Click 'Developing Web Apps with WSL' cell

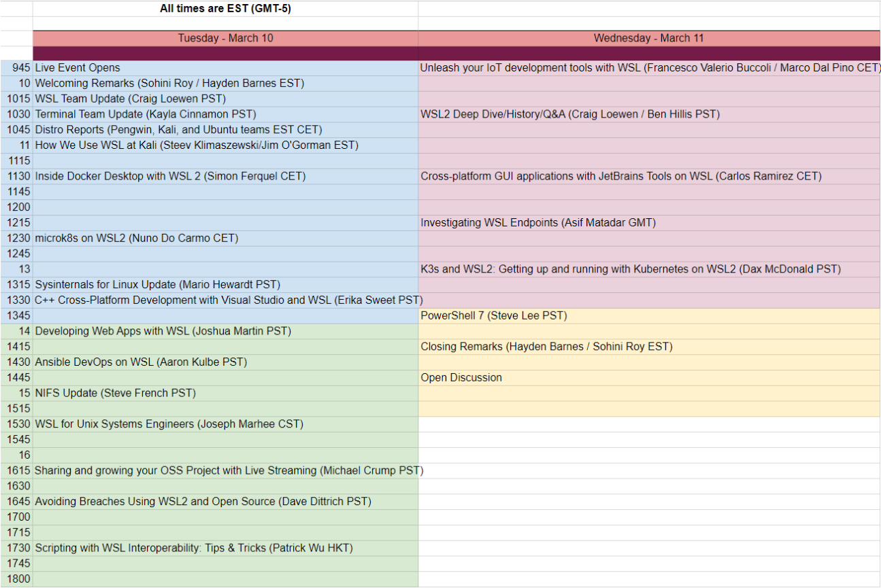pyautogui.click(x=225, y=332)
